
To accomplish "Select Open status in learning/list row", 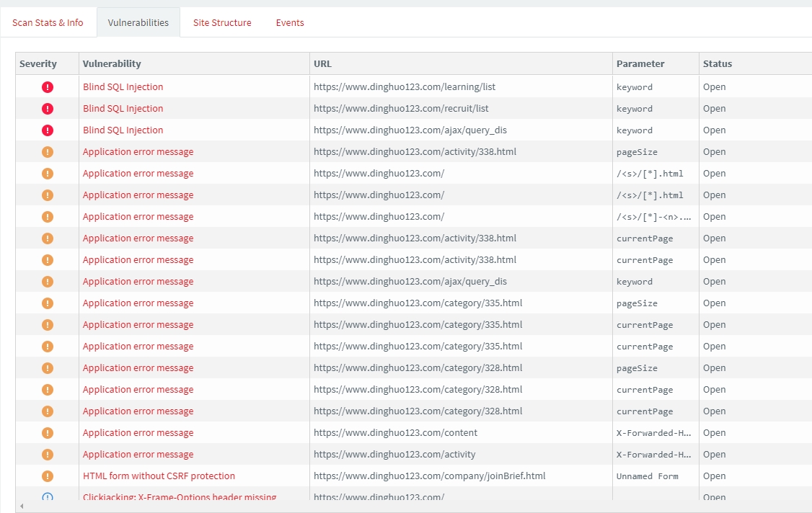I will tap(714, 87).
